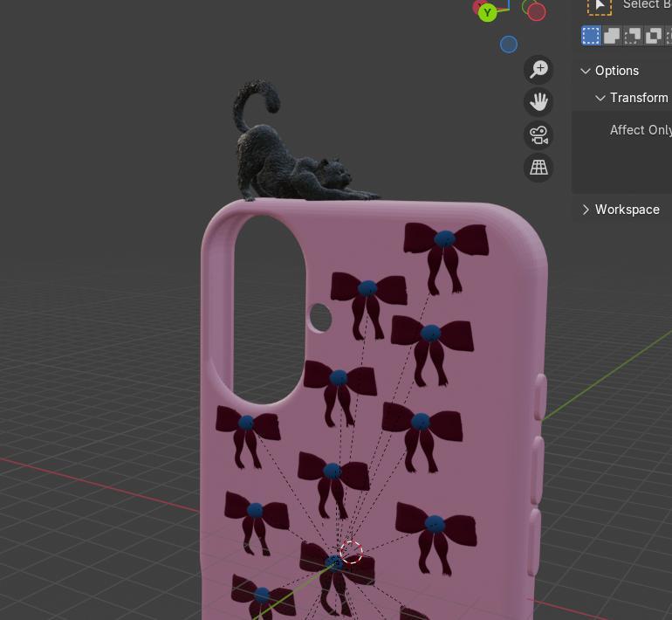The height and width of the screenshot is (620, 672).
Task: Choose the Subtract selection mode icon
Action: pos(632,36)
